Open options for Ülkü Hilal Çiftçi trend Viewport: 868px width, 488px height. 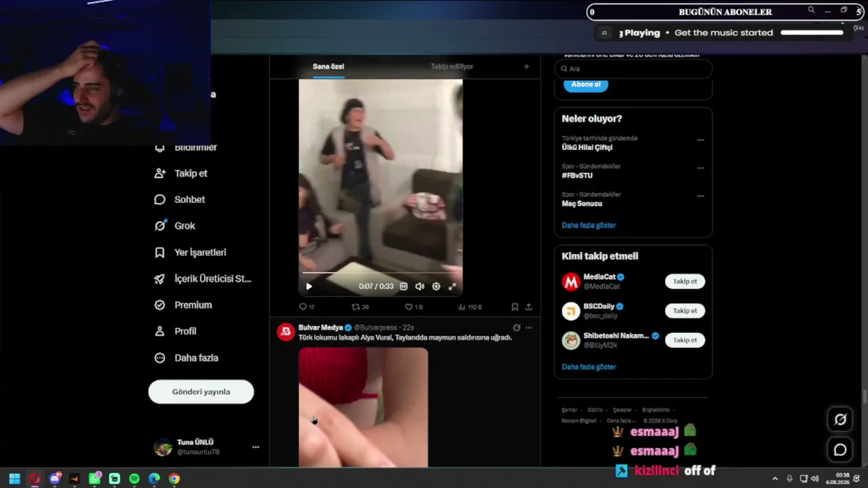(x=701, y=140)
